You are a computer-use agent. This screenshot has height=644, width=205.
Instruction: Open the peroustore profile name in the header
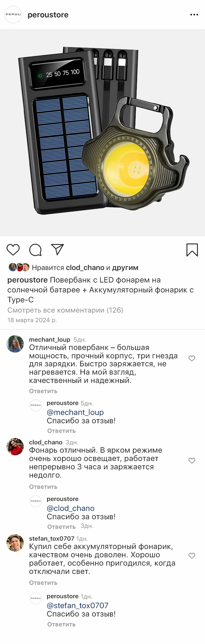pos(48,15)
